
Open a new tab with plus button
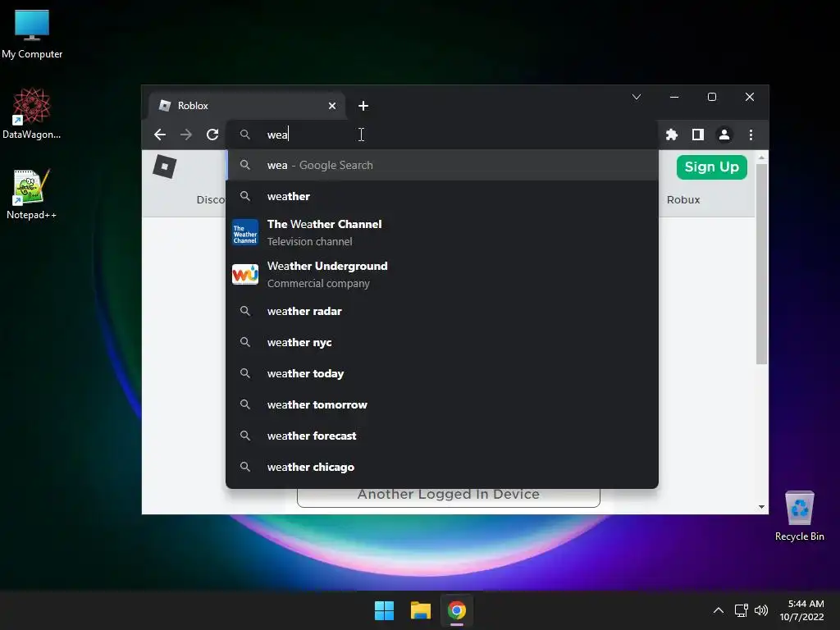tap(363, 106)
